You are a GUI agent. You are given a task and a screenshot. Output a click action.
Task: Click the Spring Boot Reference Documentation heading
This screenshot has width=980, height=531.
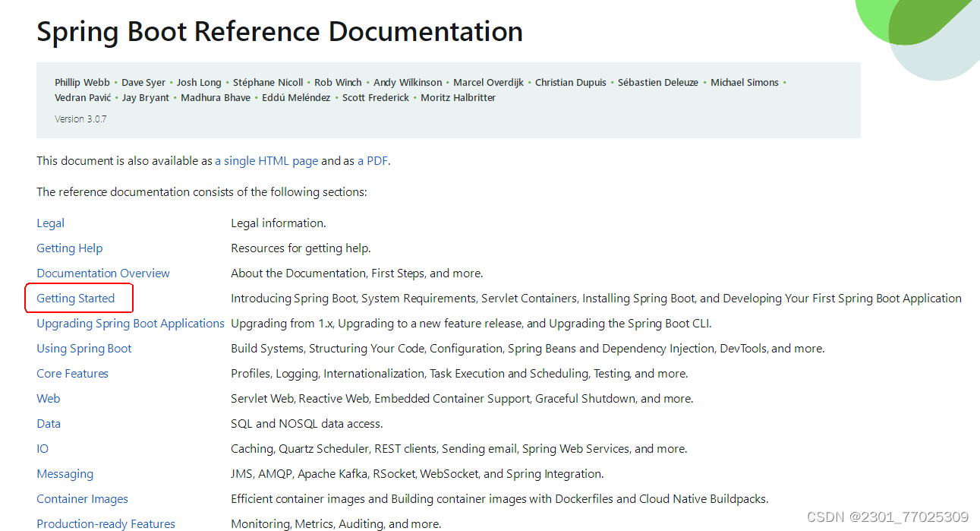[x=279, y=32]
